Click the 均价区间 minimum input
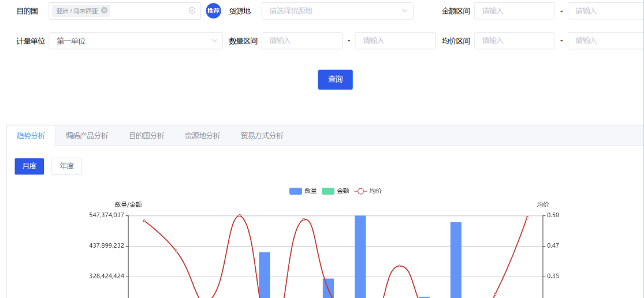Viewport: 644px width, 298px height. click(x=514, y=41)
